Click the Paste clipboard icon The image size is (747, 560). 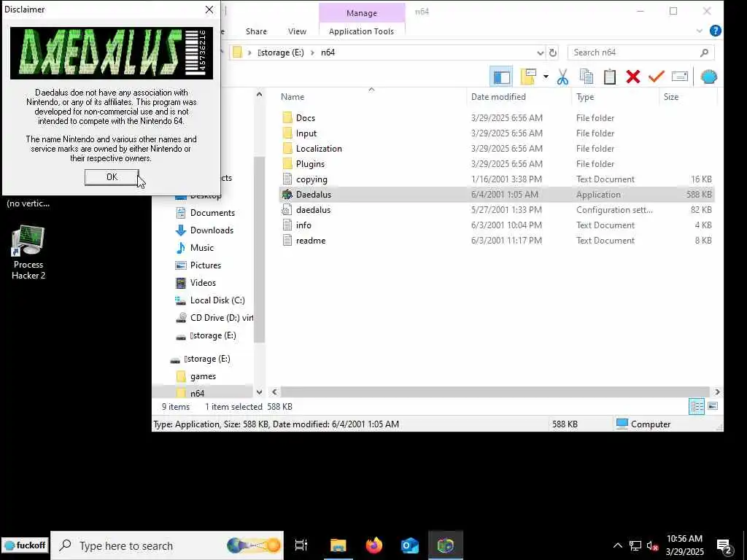pyautogui.click(x=610, y=77)
